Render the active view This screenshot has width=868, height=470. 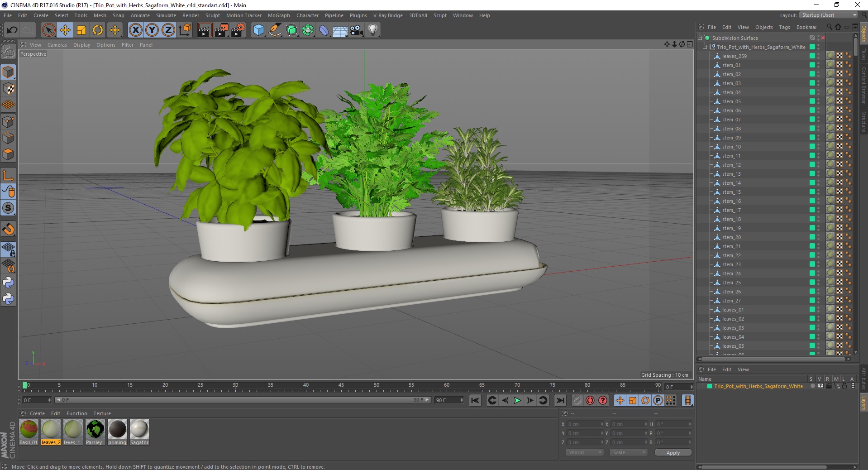(x=205, y=30)
